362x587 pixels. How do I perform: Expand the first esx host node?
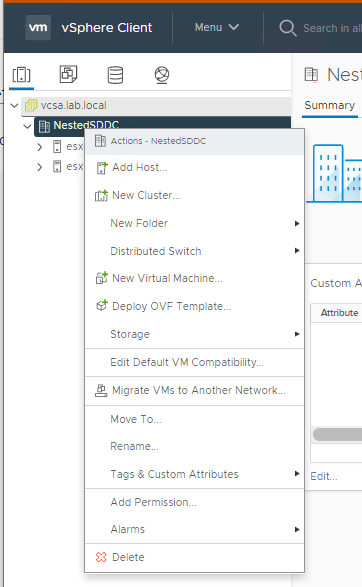tap(40, 147)
